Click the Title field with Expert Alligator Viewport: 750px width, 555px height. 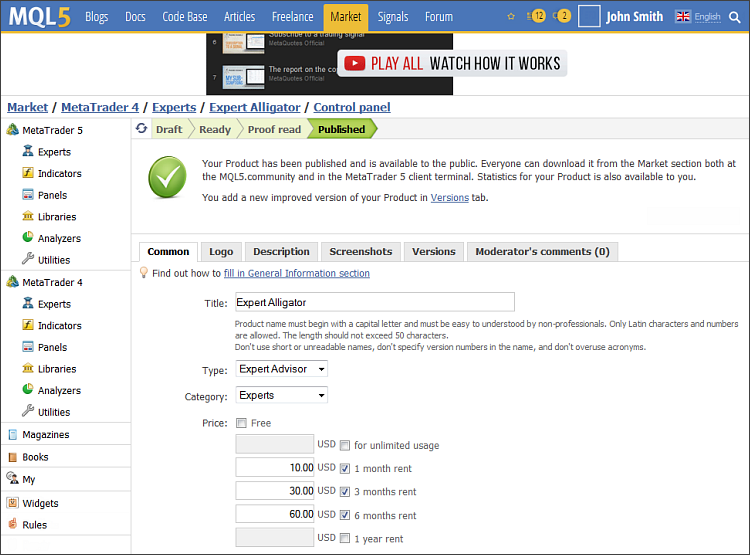[x=374, y=302]
